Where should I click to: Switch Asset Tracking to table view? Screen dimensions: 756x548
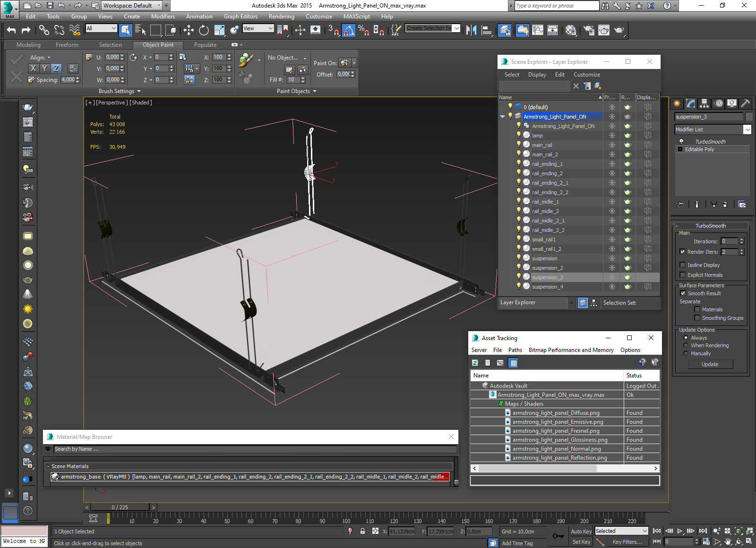(514, 363)
